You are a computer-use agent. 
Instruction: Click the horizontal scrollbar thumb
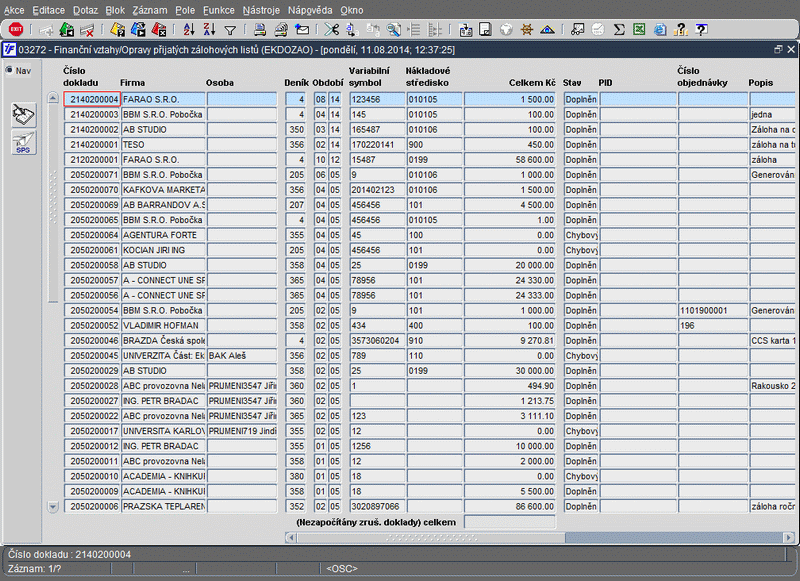[431, 537]
